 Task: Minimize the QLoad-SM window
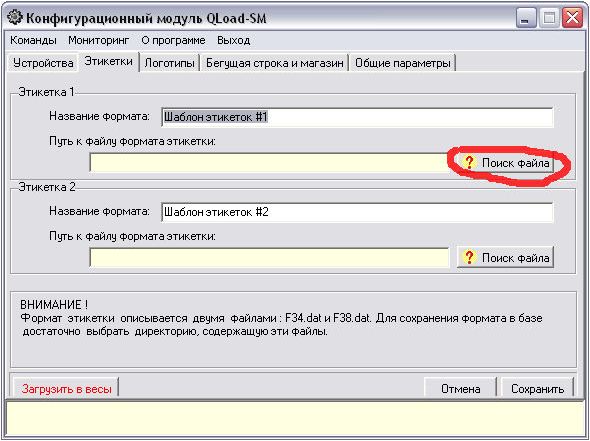pyautogui.click(x=526, y=18)
